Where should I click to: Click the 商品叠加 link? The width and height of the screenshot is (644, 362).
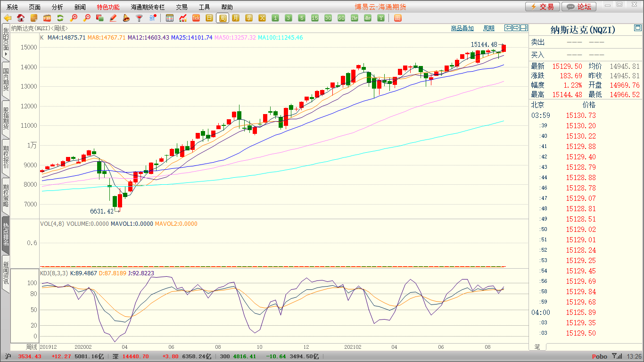(x=462, y=28)
